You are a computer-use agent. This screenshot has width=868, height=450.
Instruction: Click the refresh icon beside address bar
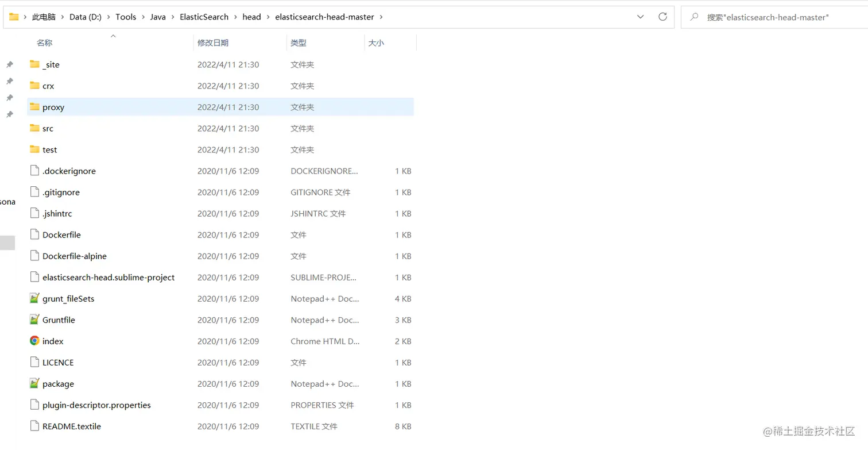tap(662, 17)
